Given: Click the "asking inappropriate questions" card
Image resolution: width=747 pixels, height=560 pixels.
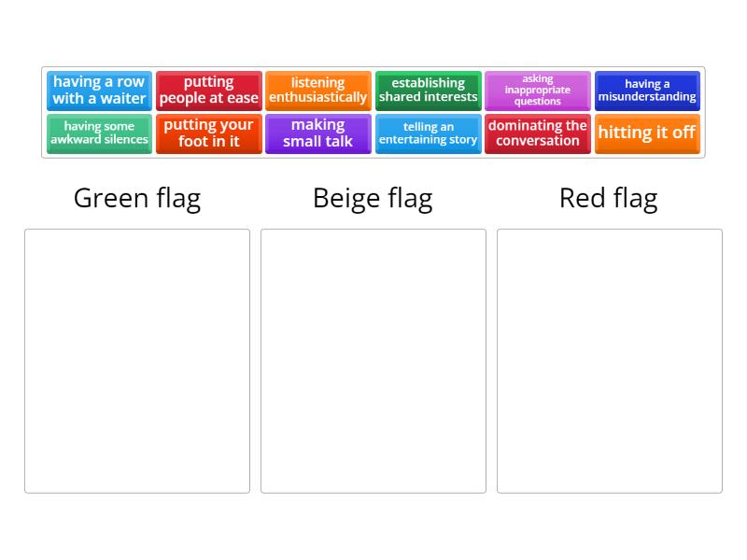Looking at the screenshot, I should [x=538, y=90].
